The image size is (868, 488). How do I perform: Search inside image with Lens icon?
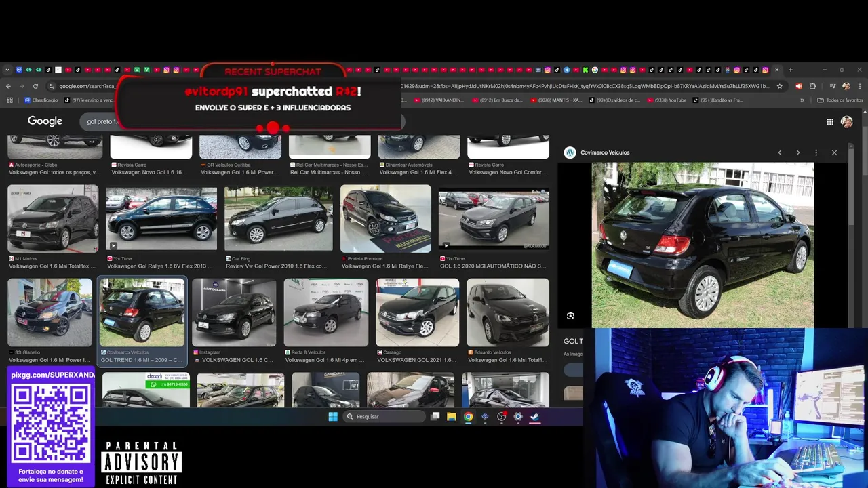pyautogui.click(x=570, y=316)
